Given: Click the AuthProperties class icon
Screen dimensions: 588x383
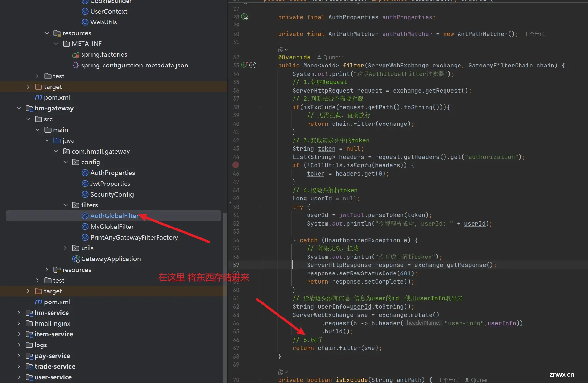Looking at the screenshot, I should 85,173.
